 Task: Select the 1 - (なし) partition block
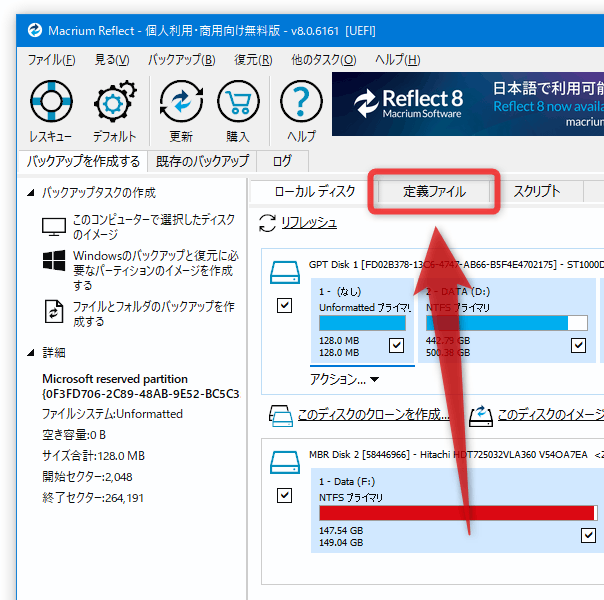(x=362, y=320)
